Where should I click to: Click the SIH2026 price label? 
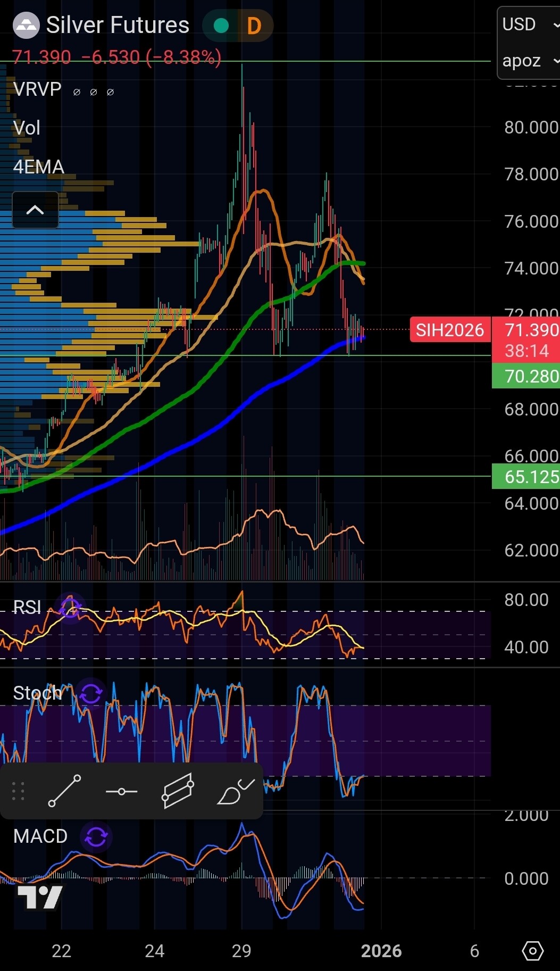[x=450, y=330]
